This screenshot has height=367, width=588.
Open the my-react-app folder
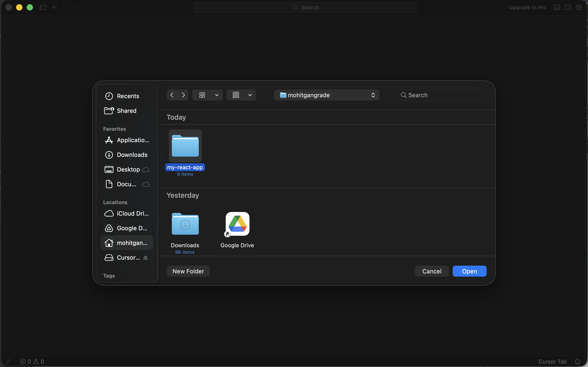185,146
